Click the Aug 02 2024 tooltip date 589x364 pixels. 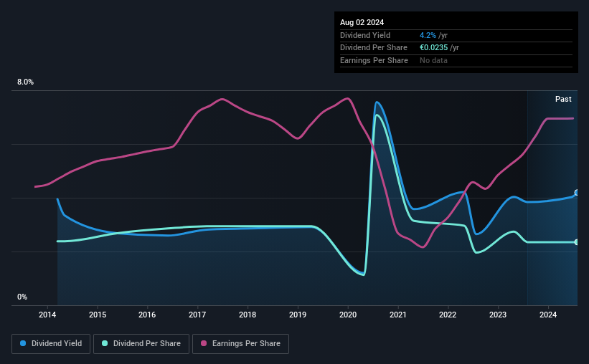pos(362,22)
